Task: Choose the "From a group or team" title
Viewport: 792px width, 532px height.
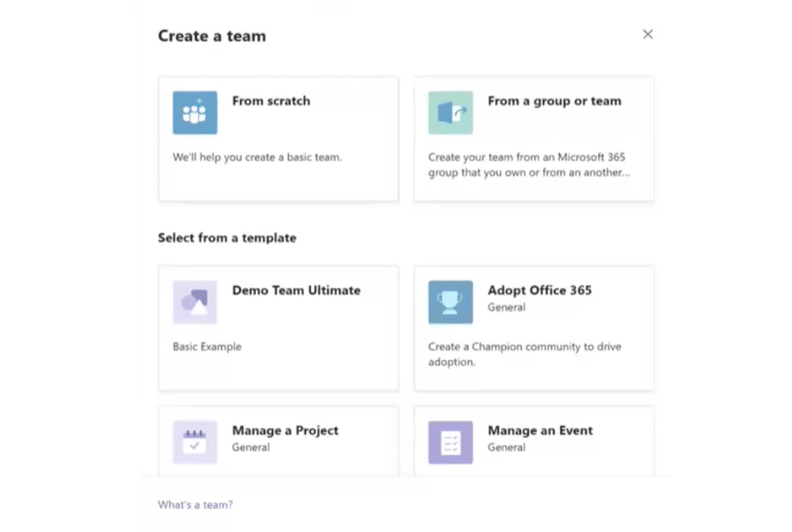Action: [554, 101]
